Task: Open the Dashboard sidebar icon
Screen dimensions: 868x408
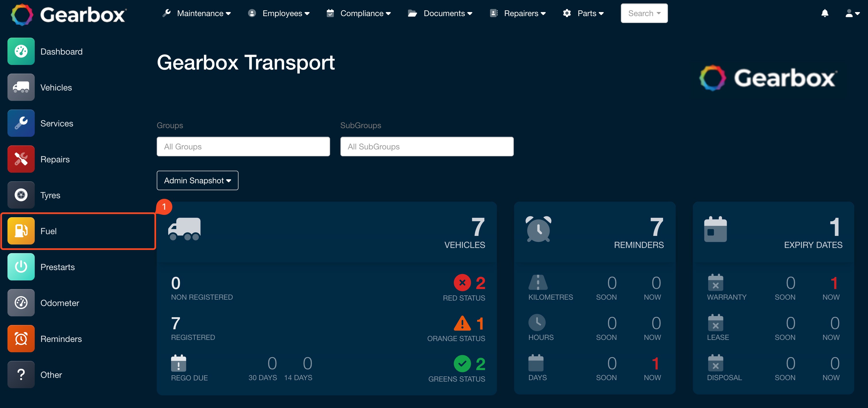Action: (21, 51)
